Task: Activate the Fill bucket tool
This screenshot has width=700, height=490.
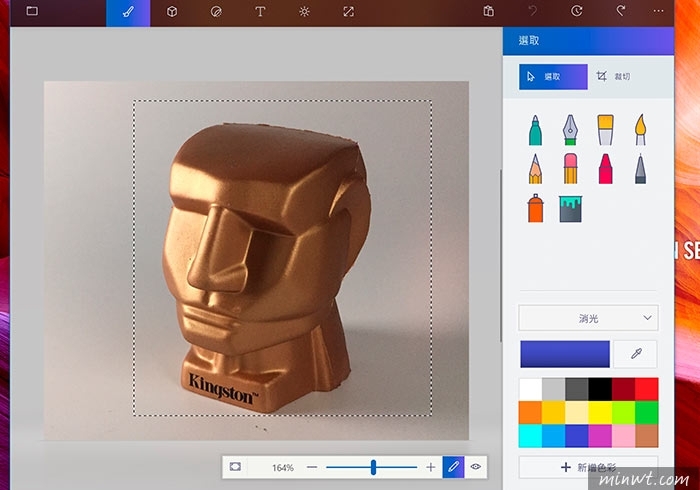Action: coord(570,208)
